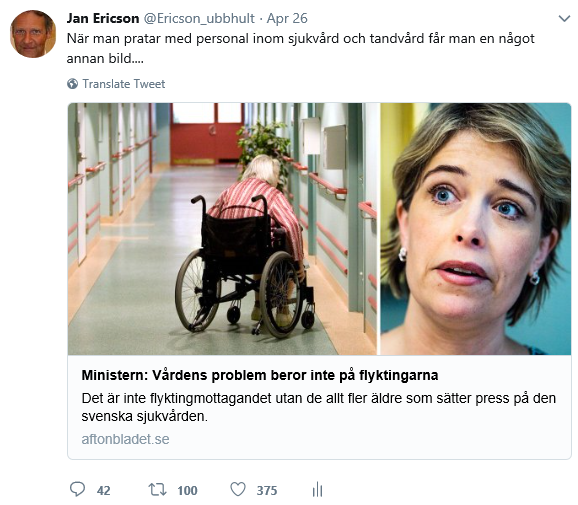578x505 pixels.
Task: Click the aftonbladet.se domain link
Action: [125, 439]
